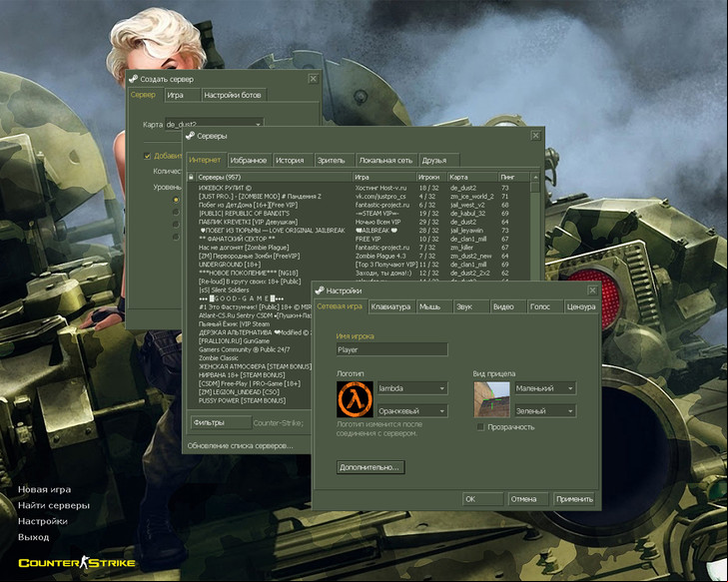Switch to the Зритель tab
This screenshot has height=582, width=728.
(334, 160)
